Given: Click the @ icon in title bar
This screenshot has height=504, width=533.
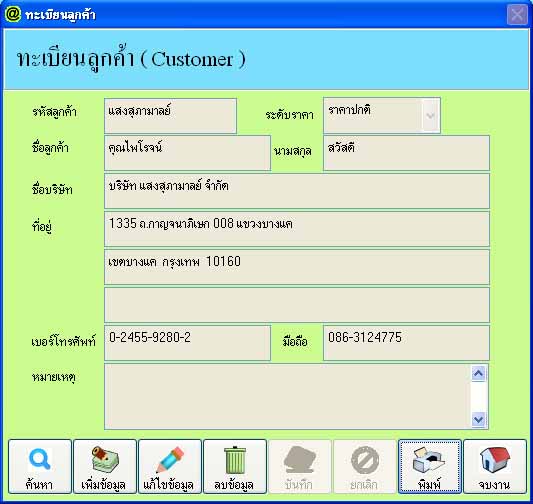Looking at the screenshot, I should pos(13,14).
